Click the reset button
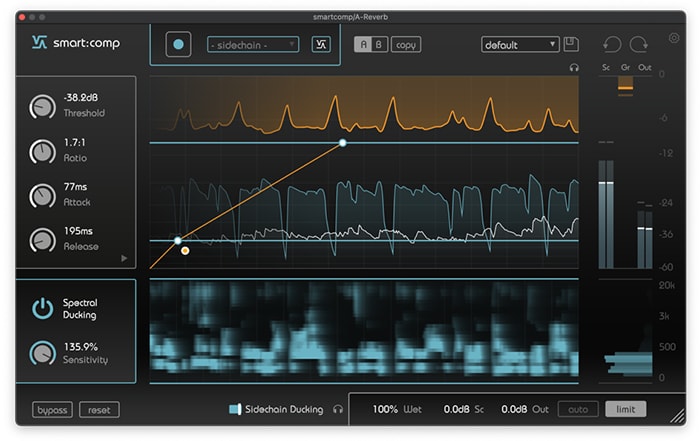The image size is (700, 441). tap(99, 410)
